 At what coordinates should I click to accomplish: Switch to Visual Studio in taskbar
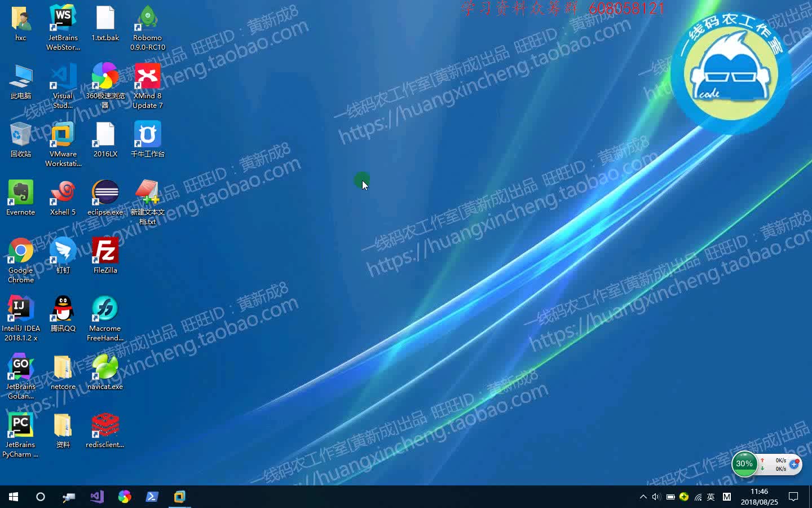coord(97,497)
